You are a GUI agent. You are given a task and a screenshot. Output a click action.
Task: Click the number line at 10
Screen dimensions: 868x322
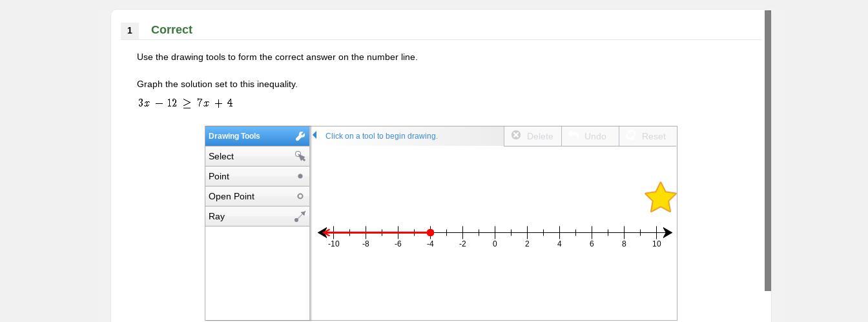coord(656,232)
